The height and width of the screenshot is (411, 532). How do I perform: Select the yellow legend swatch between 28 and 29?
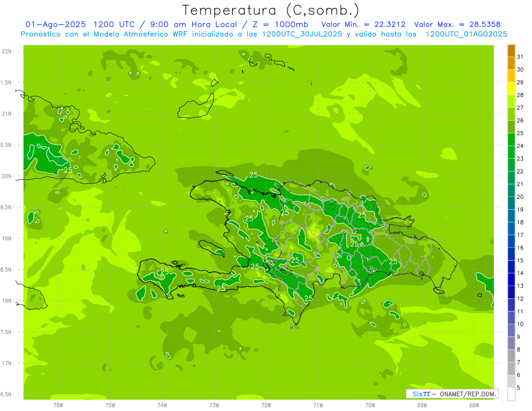(x=511, y=89)
